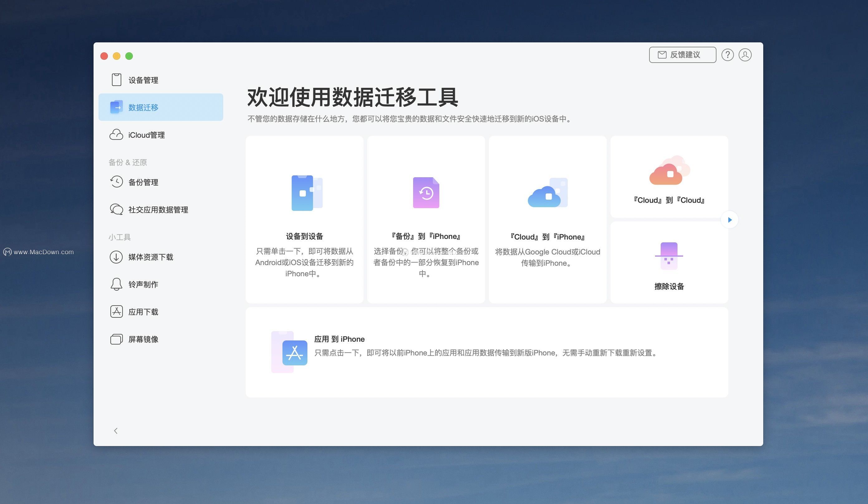The width and height of the screenshot is (868, 504).
Task: Click the orange Cloud to Cloud icon
Action: [x=670, y=170]
